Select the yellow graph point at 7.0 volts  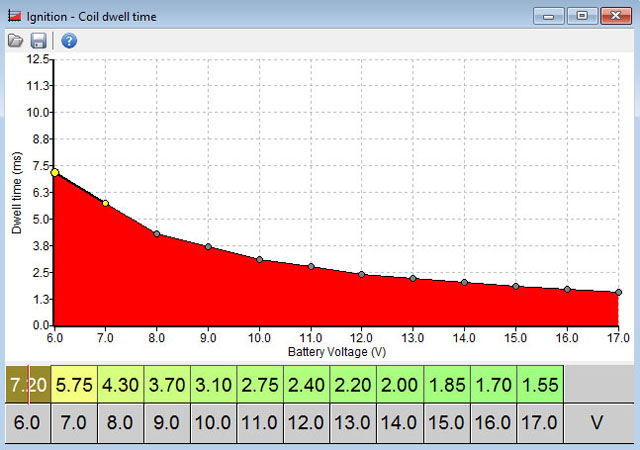point(106,203)
